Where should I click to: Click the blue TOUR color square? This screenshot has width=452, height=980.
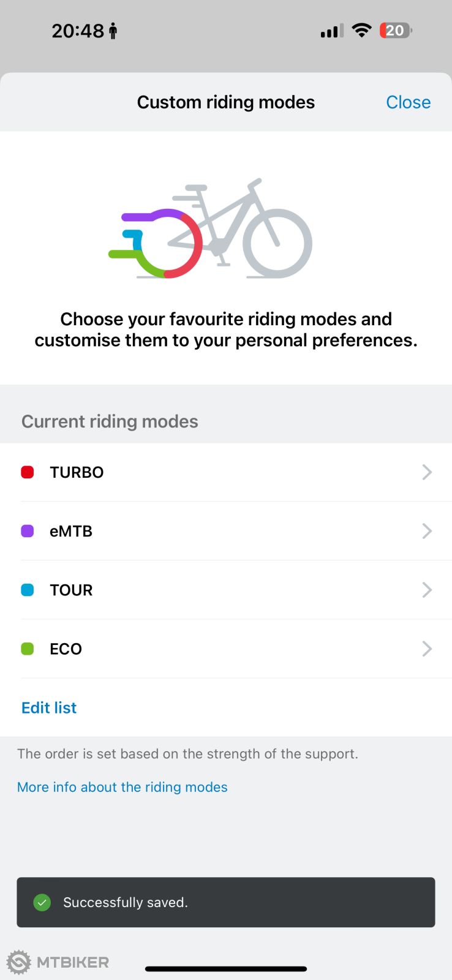(x=28, y=590)
